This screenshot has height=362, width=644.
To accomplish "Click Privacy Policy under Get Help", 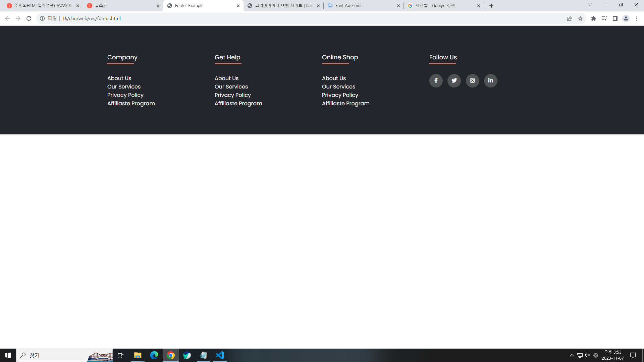I will (x=232, y=95).
